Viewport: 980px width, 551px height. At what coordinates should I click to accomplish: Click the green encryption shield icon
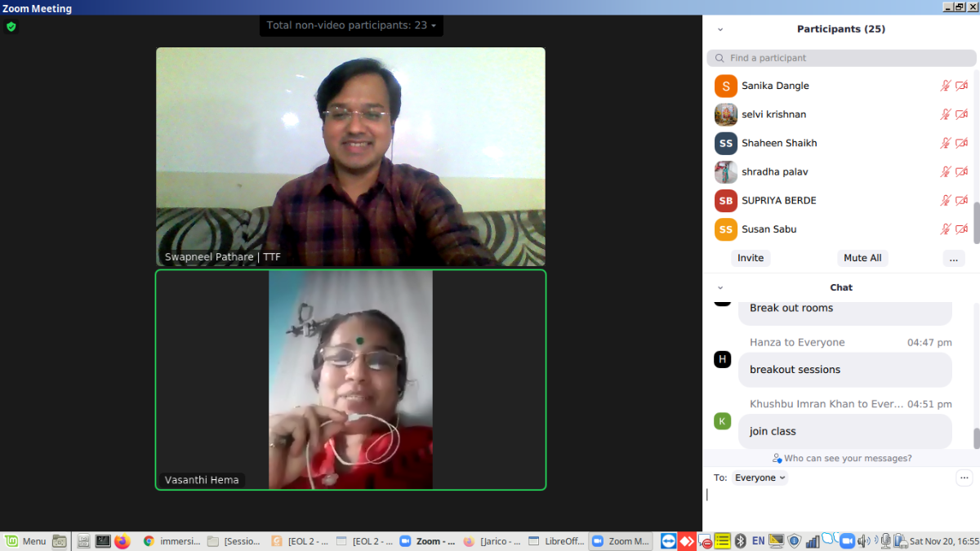coord(11,26)
